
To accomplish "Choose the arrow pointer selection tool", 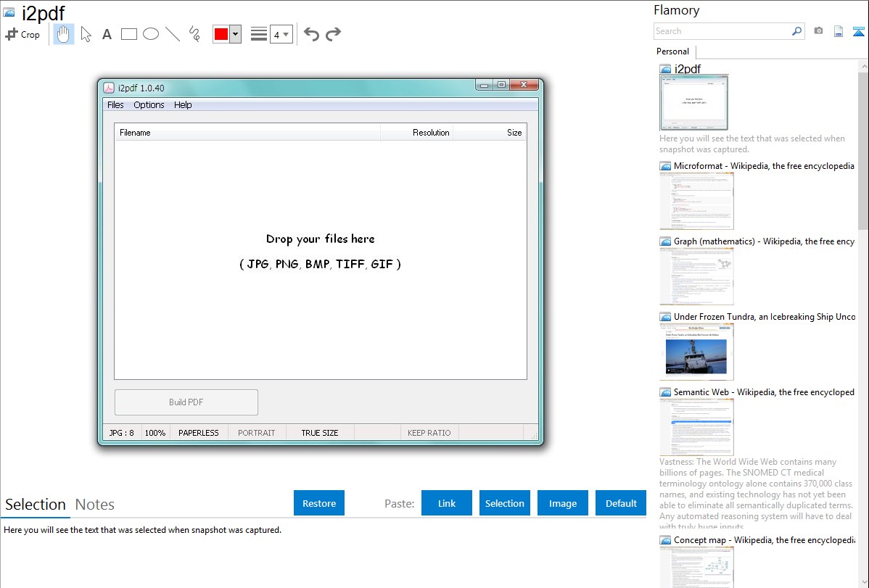I will point(86,34).
